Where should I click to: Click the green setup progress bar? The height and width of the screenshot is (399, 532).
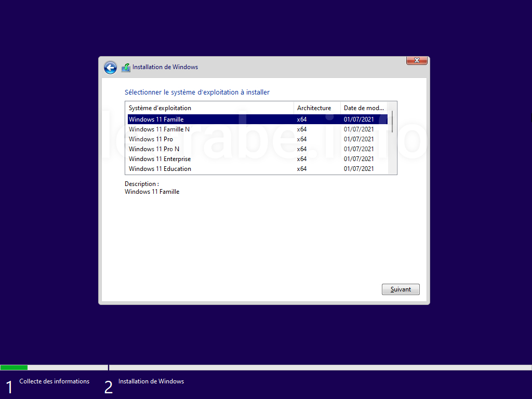[x=14, y=367]
